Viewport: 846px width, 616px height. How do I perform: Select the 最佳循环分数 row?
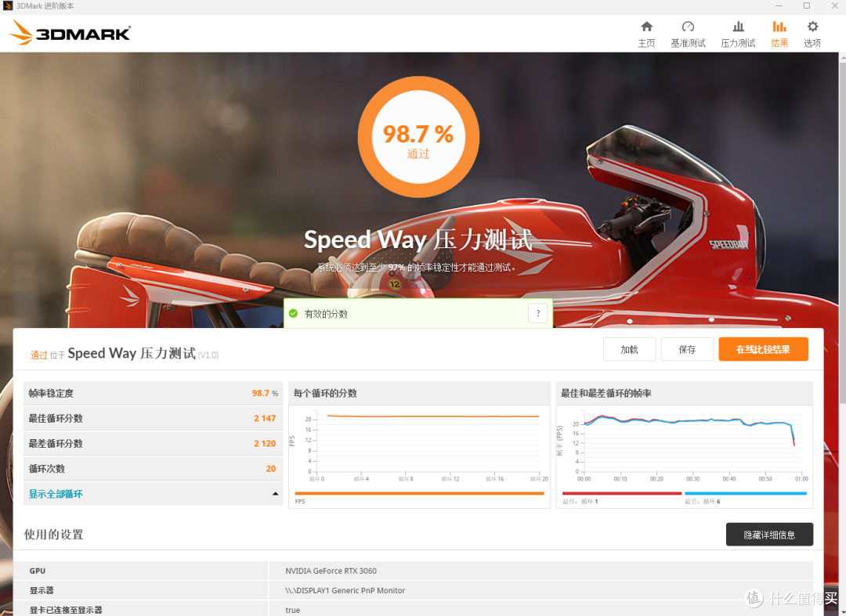pos(154,418)
